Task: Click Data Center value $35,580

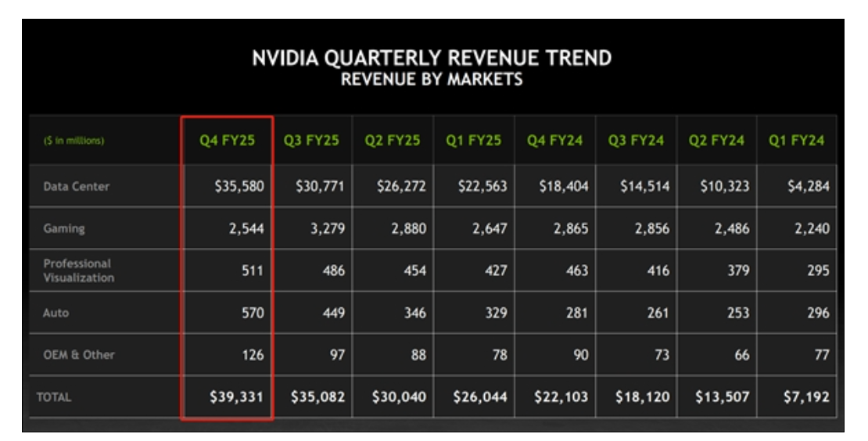Action: (x=239, y=186)
